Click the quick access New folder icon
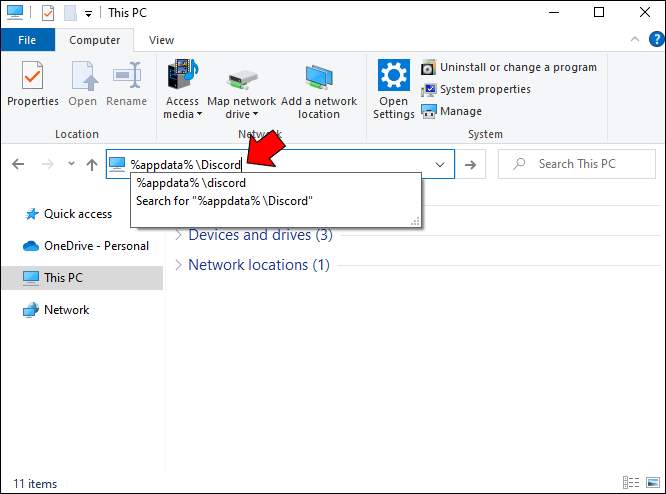The width and height of the screenshot is (666, 494). pos(70,13)
